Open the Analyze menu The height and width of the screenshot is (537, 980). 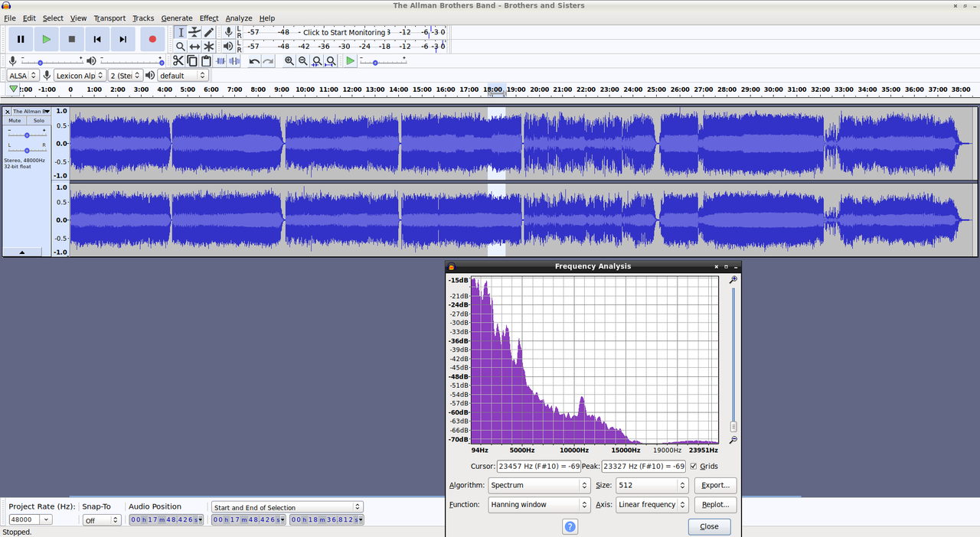click(x=239, y=18)
